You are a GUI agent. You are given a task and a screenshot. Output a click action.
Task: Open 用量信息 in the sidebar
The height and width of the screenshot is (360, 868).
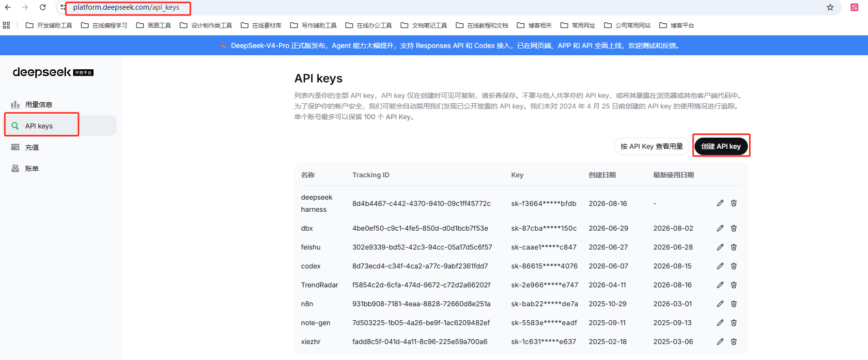[61, 105]
